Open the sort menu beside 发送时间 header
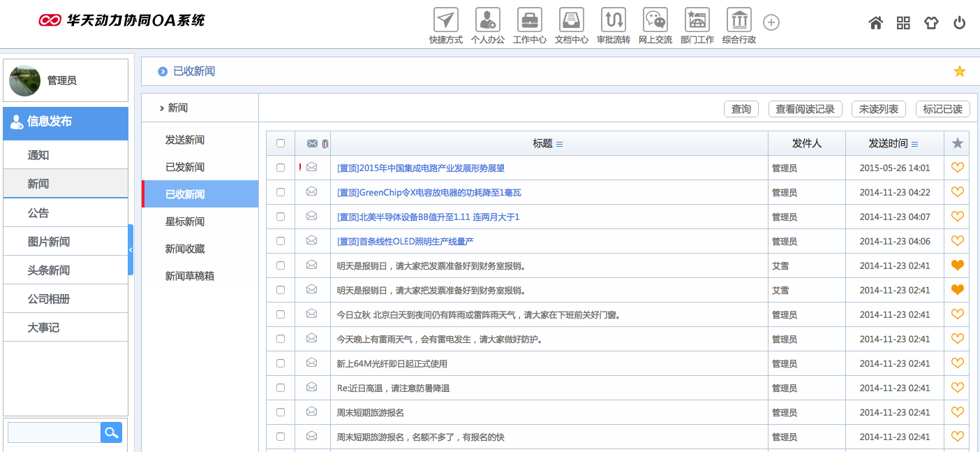The width and height of the screenshot is (980, 452). coord(914,144)
